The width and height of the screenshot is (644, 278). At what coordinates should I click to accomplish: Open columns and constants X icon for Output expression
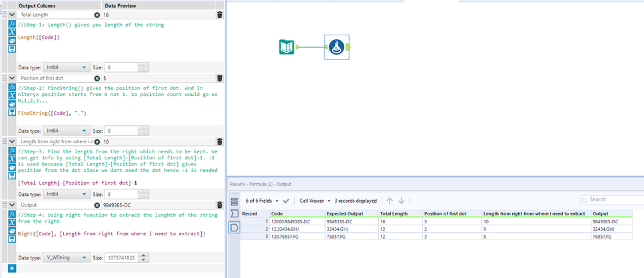[x=13, y=222]
